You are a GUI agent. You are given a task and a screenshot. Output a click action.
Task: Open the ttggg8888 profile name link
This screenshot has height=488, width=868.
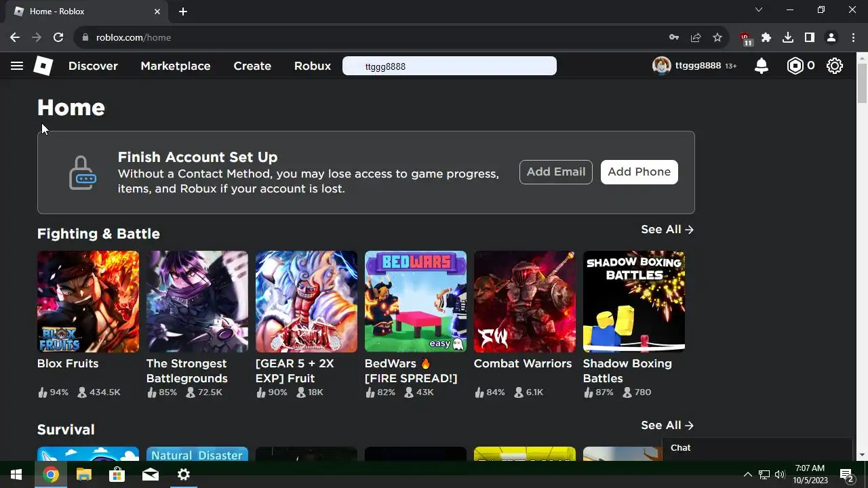[698, 66]
